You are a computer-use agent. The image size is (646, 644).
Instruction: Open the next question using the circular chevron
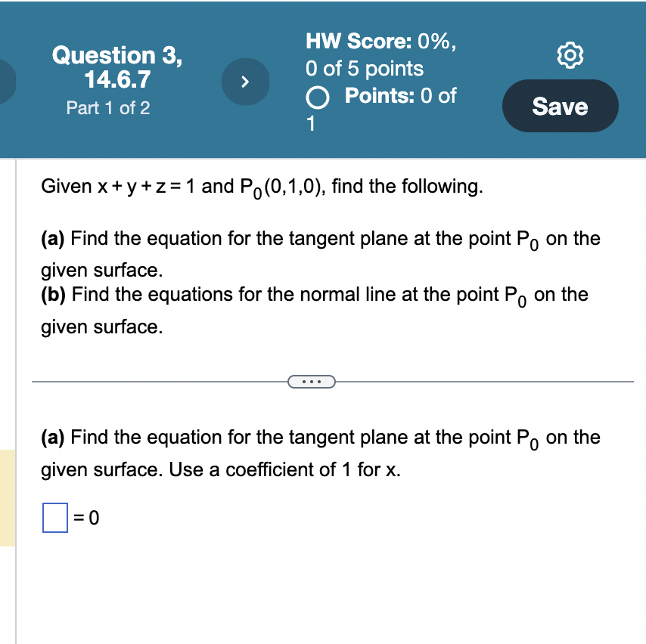click(245, 81)
